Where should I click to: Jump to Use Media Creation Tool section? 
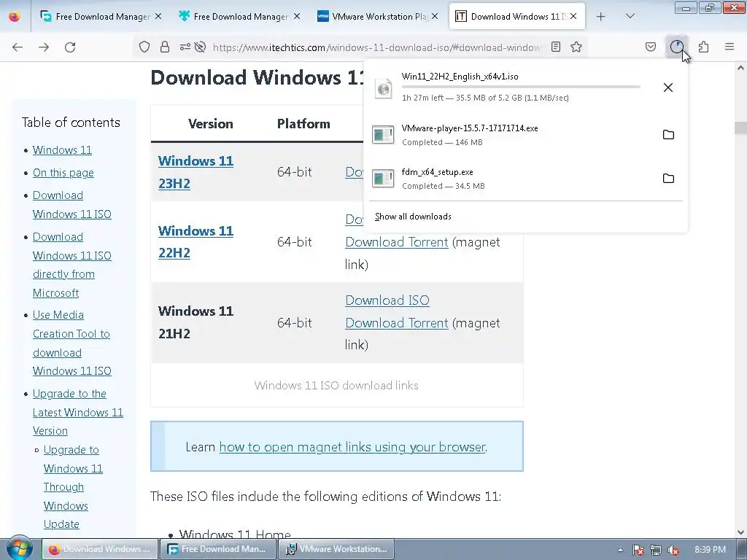[x=72, y=343]
